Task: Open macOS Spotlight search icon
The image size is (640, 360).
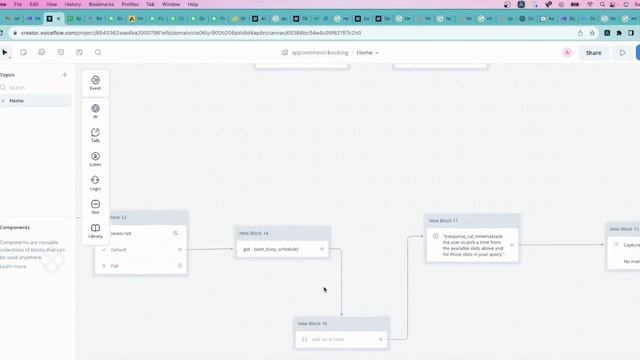Action: (x=602, y=4)
